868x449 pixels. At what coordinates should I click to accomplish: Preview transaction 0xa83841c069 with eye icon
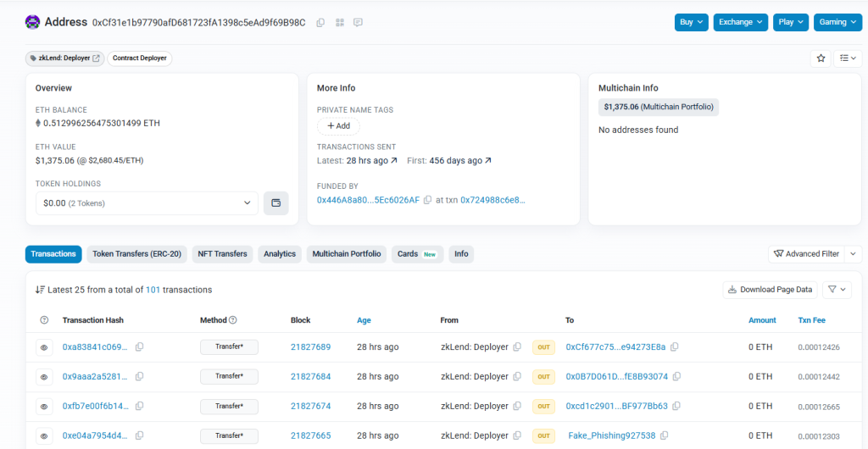tap(44, 347)
